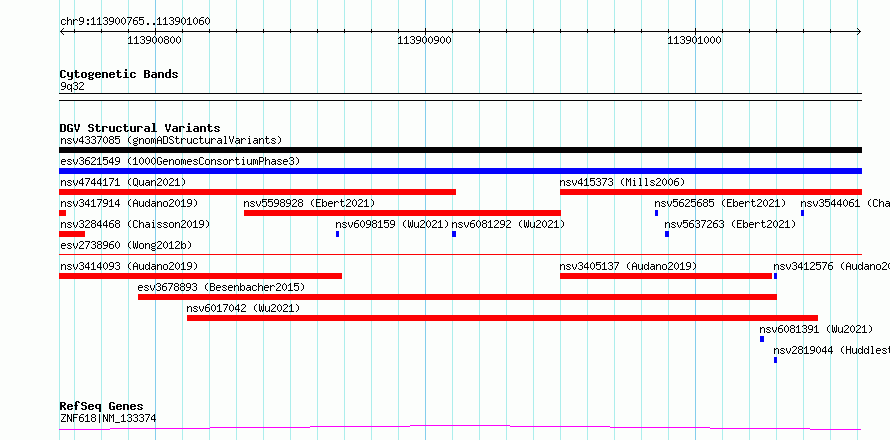
Task: Select the esv3678893 Besenbacher2015 red bar
Action: click(x=457, y=297)
